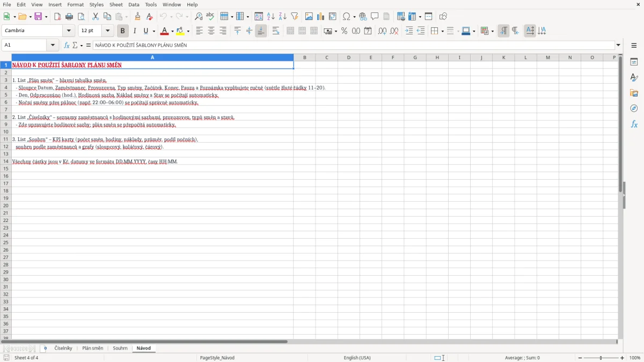This screenshot has height=362, width=644.
Task: Open Print Preview
Action: 81,17
